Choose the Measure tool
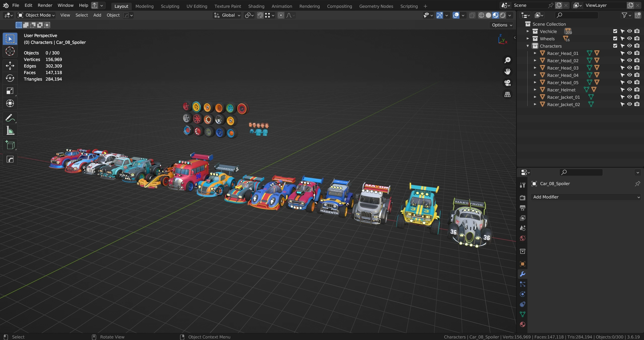Viewport: 644px width, 340px height. [10, 130]
